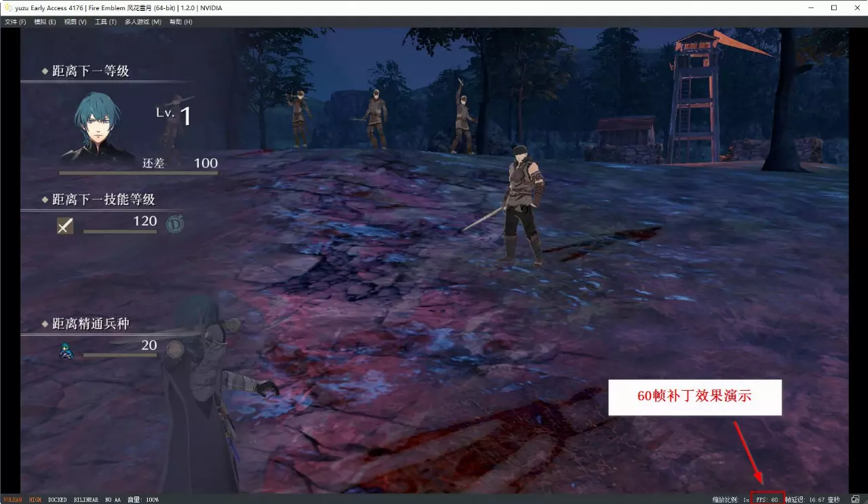Open the 工具 (T) menu
This screenshot has width=868, height=504.
(x=105, y=22)
